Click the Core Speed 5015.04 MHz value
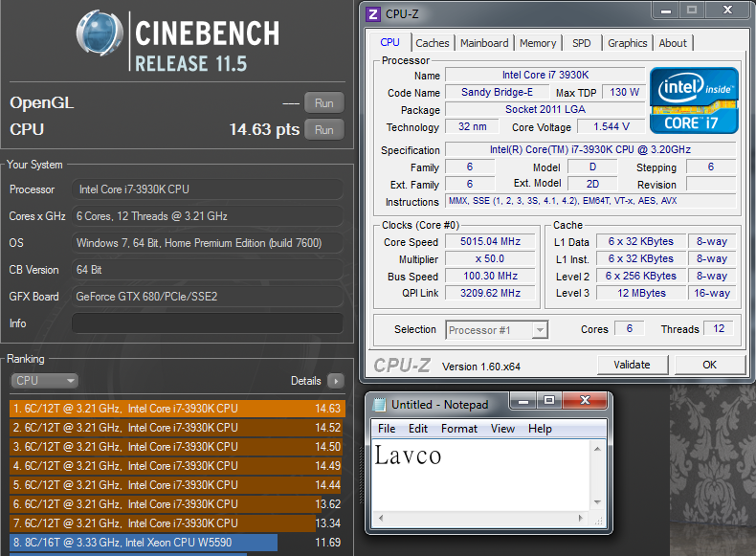Viewport: 756px width, 556px height. point(490,241)
